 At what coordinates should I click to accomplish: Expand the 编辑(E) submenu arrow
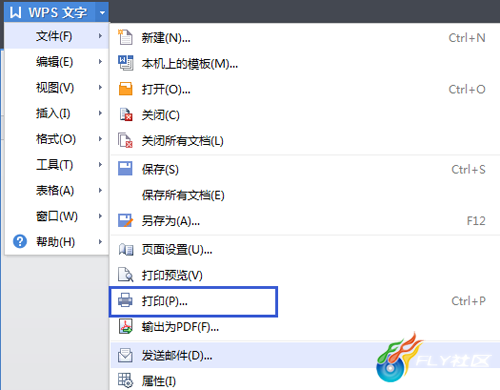point(100,61)
